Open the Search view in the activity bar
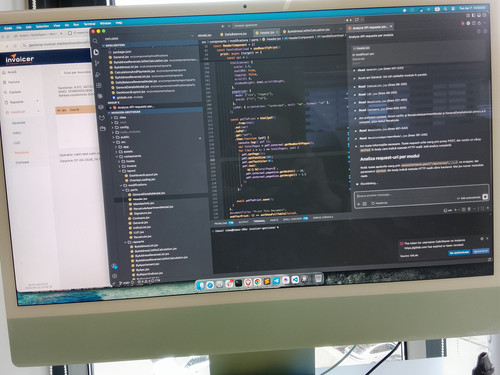The image size is (500, 375). point(96,41)
